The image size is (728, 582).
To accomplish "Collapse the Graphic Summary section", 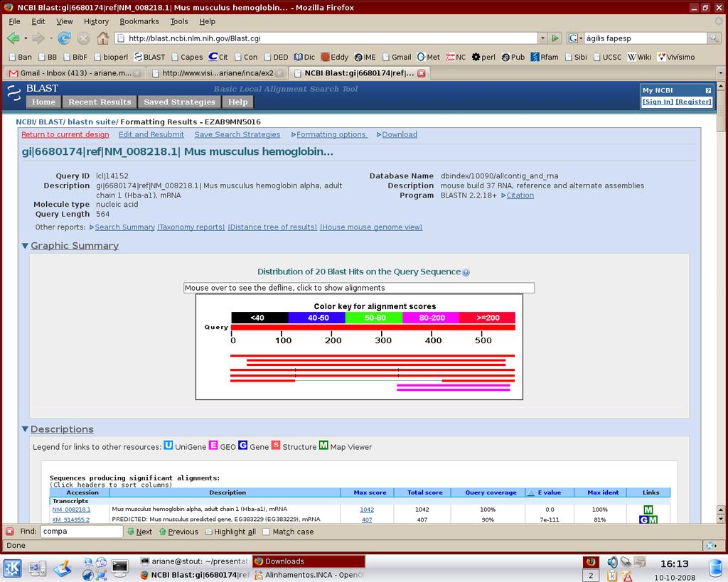I will coord(25,246).
